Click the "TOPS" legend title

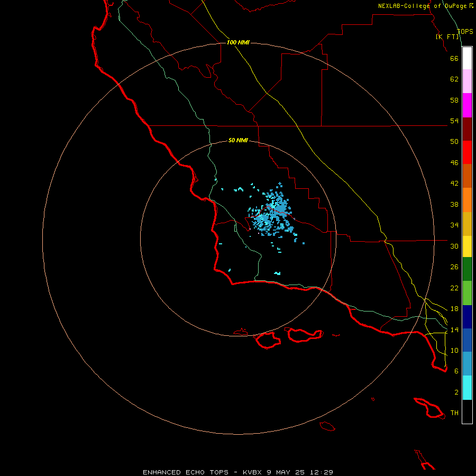tap(465, 31)
